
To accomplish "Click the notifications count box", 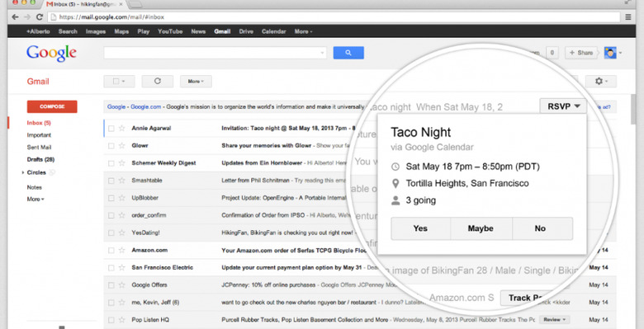I will point(552,53).
